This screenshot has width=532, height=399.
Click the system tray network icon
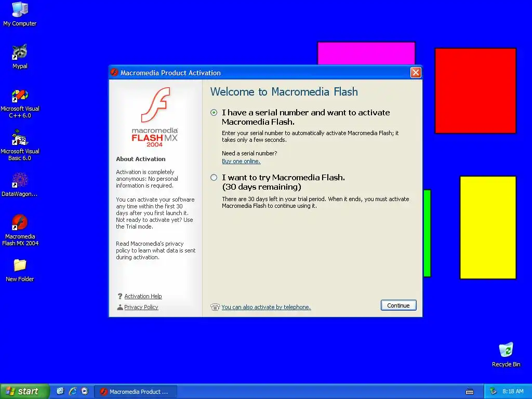pyautogui.click(x=494, y=391)
